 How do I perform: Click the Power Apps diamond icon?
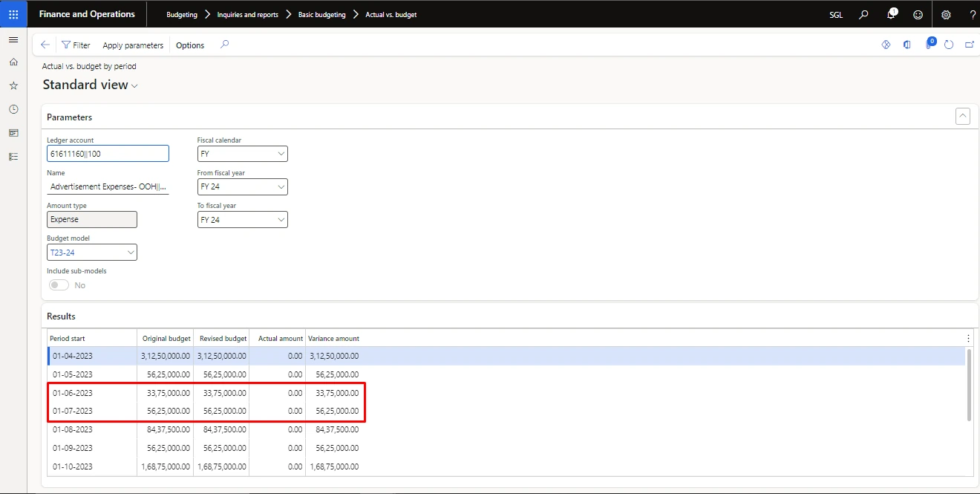point(886,45)
